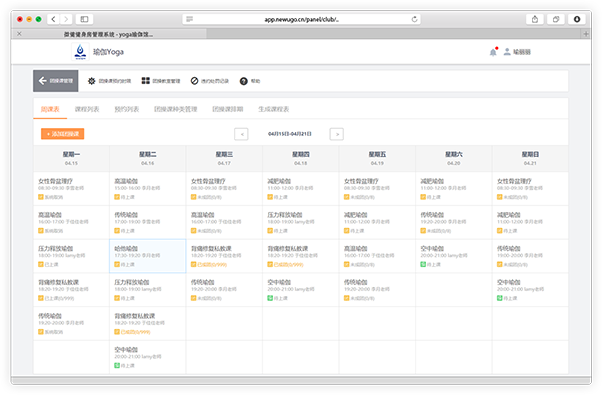Image resolution: width=602 pixels, height=395 pixels.
Task: Click green status icon of Saturday 空中瑜伽
Action: [x=423, y=264]
